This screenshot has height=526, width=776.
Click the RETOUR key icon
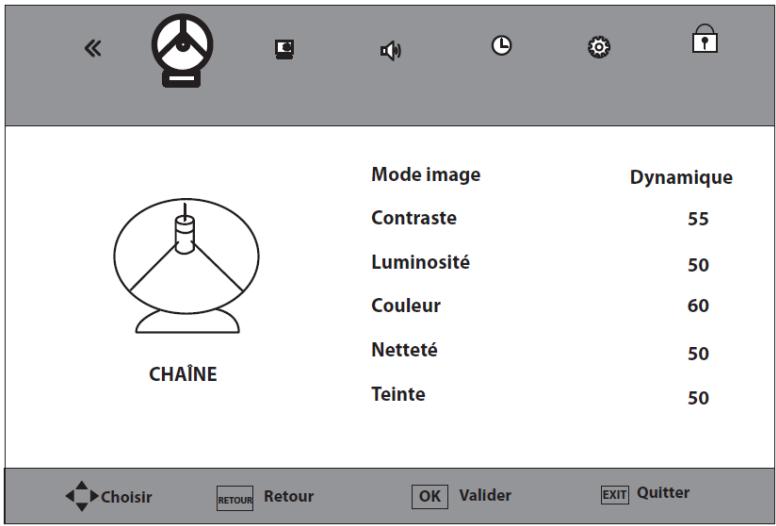point(235,498)
